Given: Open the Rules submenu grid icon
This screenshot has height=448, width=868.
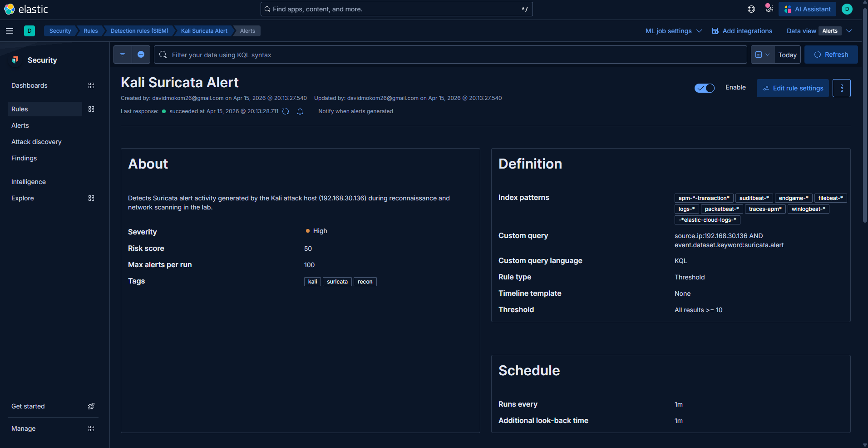Looking at the screenshot, I should [91, 109].
